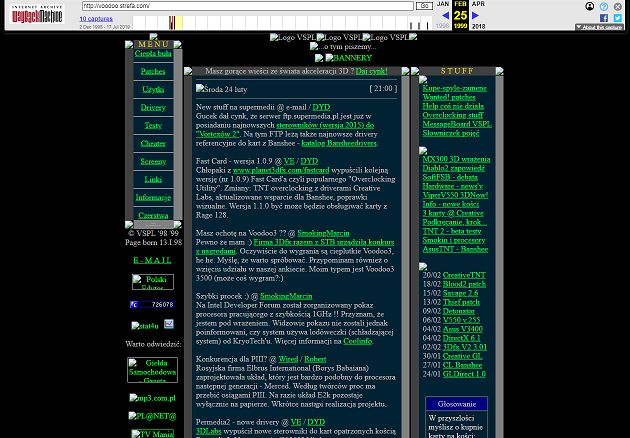Open DirectX 6.1 link
Screen dimensions: 630x438
coord(462,338)
